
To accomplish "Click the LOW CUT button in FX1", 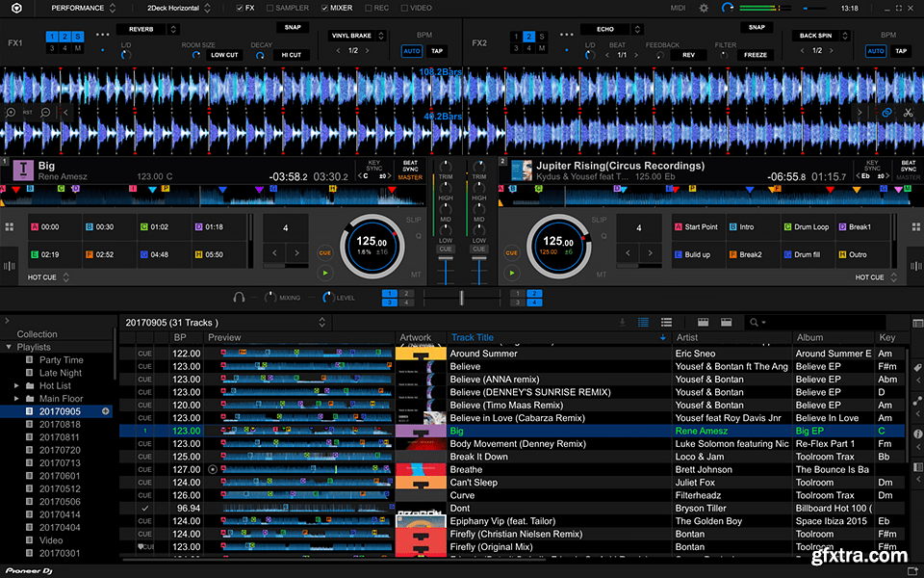I will (x=224, y=55).
